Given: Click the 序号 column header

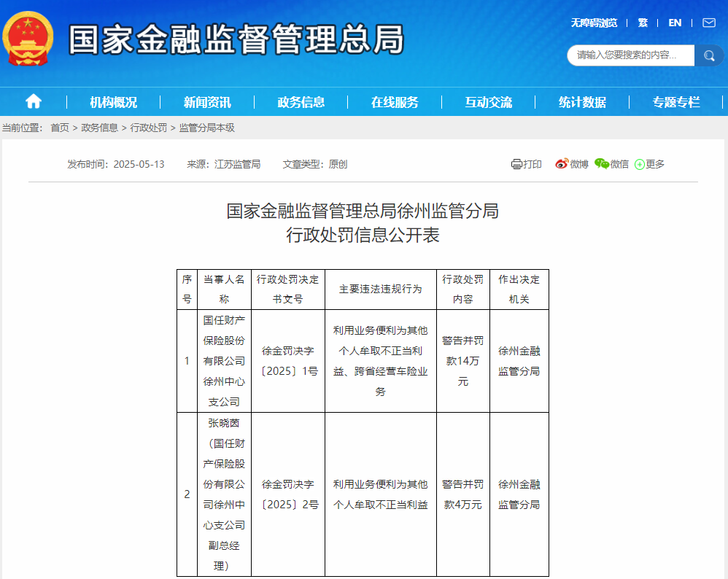Looking at the screenshot, I should tap(187, 289).
